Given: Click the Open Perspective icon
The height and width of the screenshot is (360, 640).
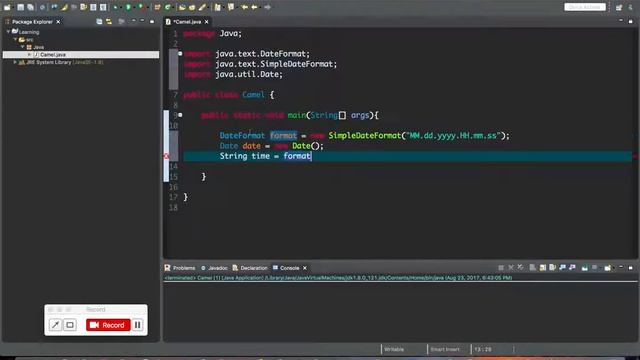Looking at the screenshot, I should [x=619, y=7].
